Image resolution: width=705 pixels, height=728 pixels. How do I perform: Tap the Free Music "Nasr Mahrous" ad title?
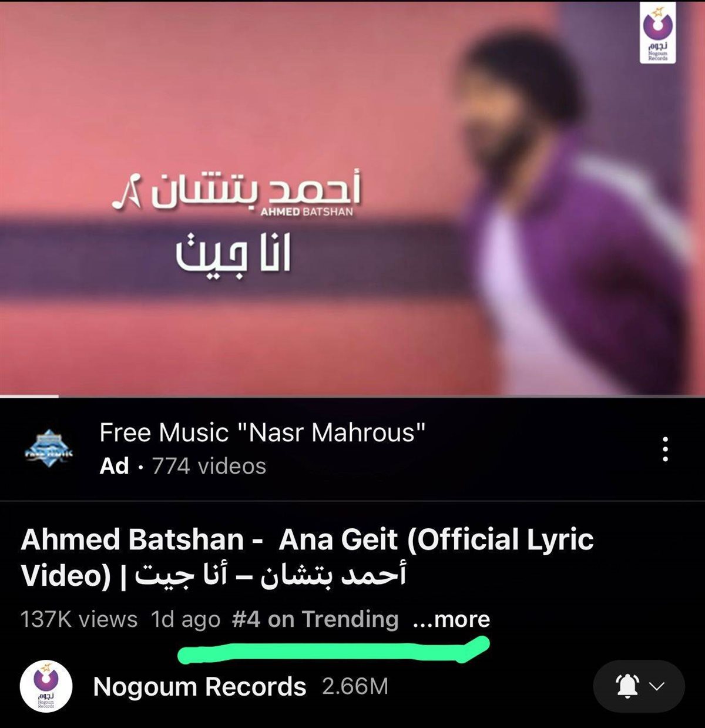click(x=262, y=433)
